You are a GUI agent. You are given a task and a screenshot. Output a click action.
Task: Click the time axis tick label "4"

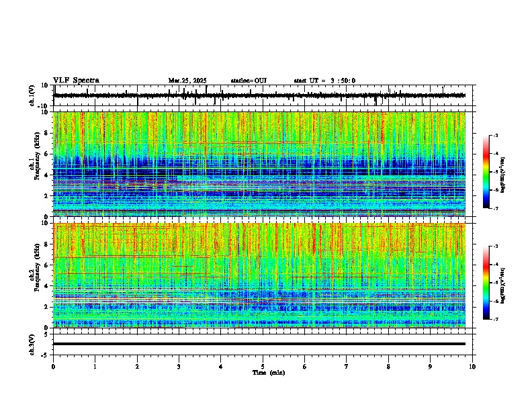(x=221, y=367)
